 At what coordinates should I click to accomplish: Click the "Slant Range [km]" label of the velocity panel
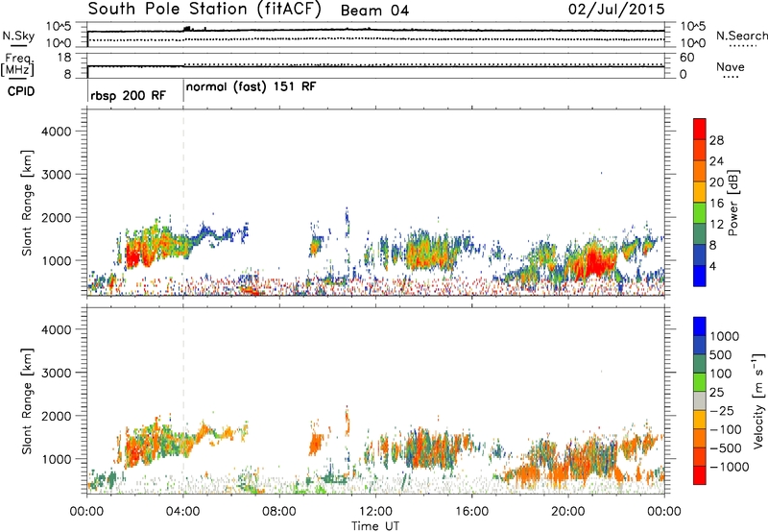[x=27, y=400]
